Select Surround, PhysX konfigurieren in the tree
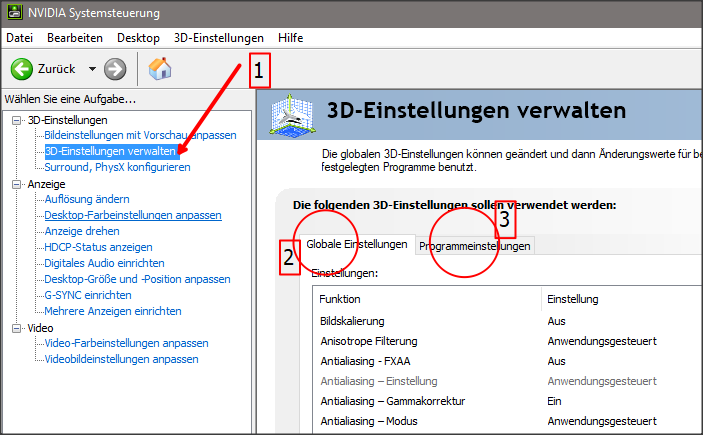Viewport: 703px width, 435px height. pos(117,167)
